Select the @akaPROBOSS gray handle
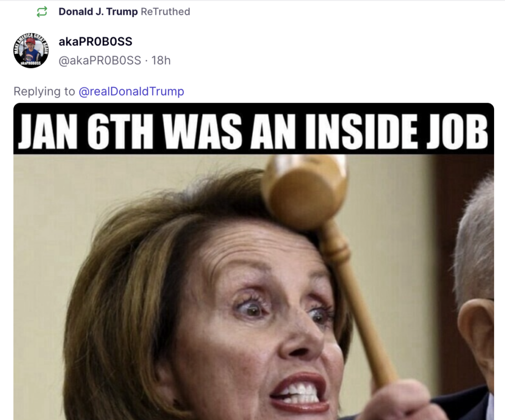The height and width of the screenshot is (420, 505). click(100, 60)
